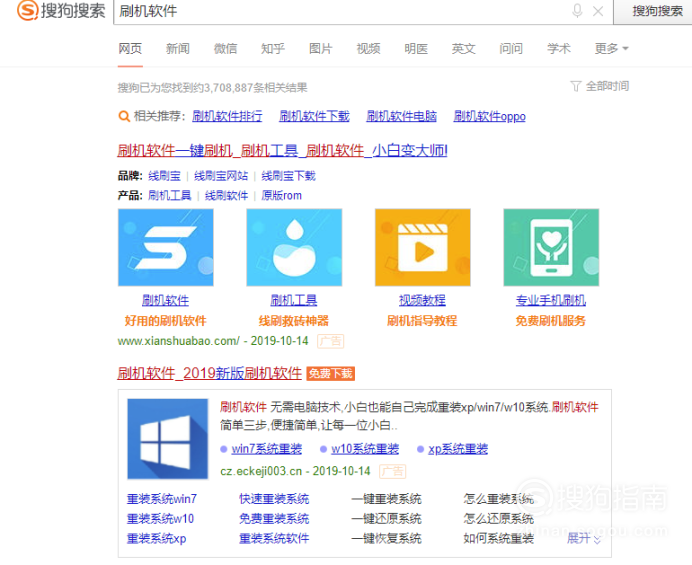
Task: Switch to the 英文 tab
Action: (464, 48)
